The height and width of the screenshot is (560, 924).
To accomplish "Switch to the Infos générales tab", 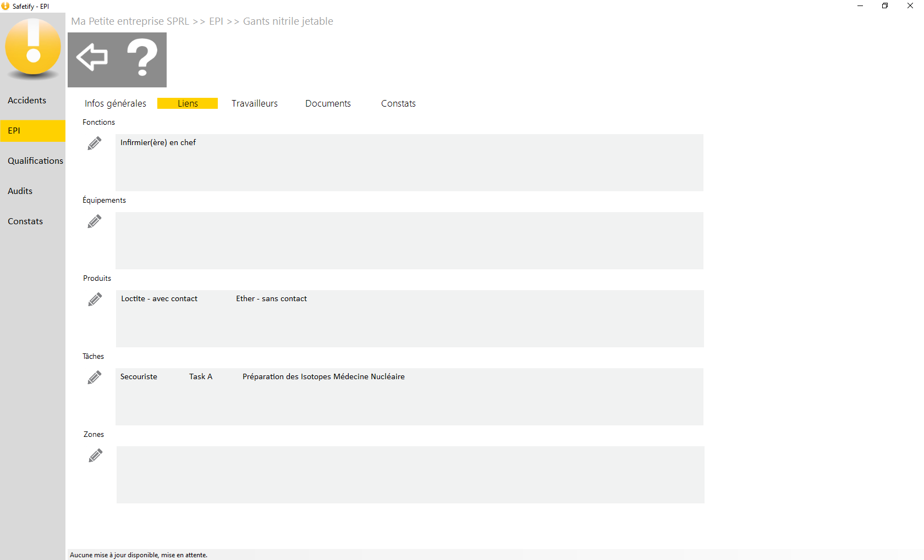I will (116, 103).
